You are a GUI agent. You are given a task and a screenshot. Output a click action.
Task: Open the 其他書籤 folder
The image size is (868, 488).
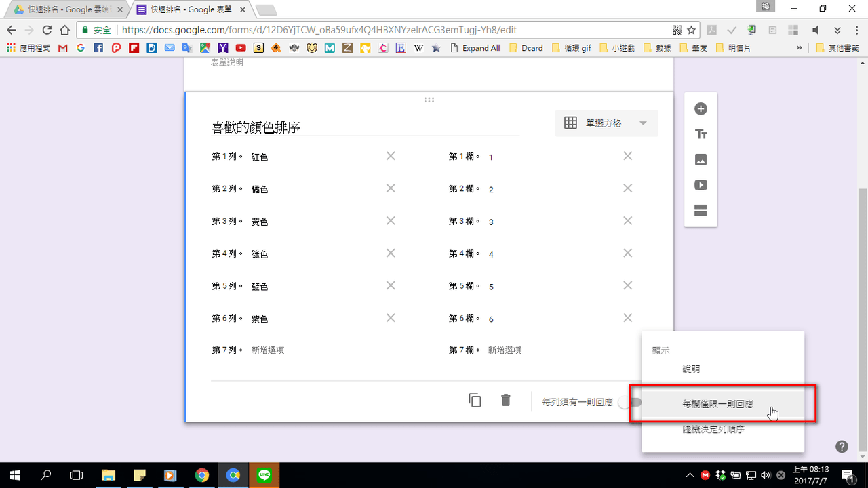[x=838, y=48]
